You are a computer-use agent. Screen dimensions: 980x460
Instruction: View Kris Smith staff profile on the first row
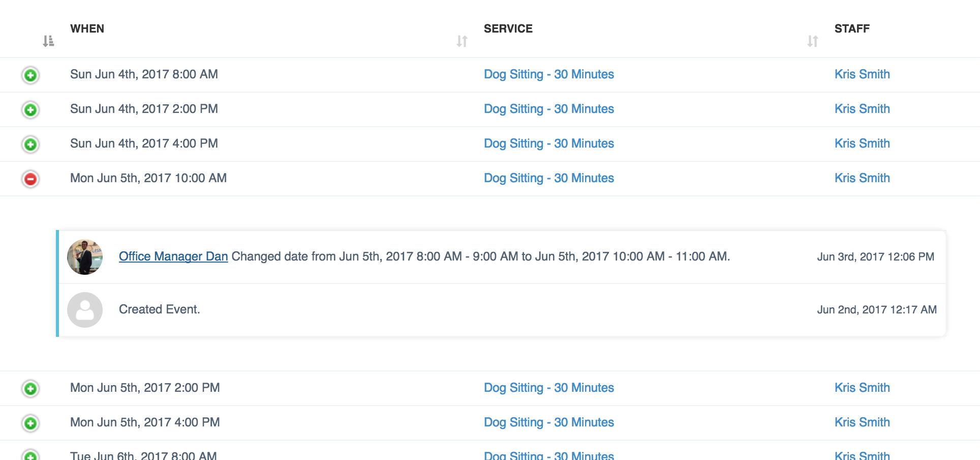click(x=862, y=74)
